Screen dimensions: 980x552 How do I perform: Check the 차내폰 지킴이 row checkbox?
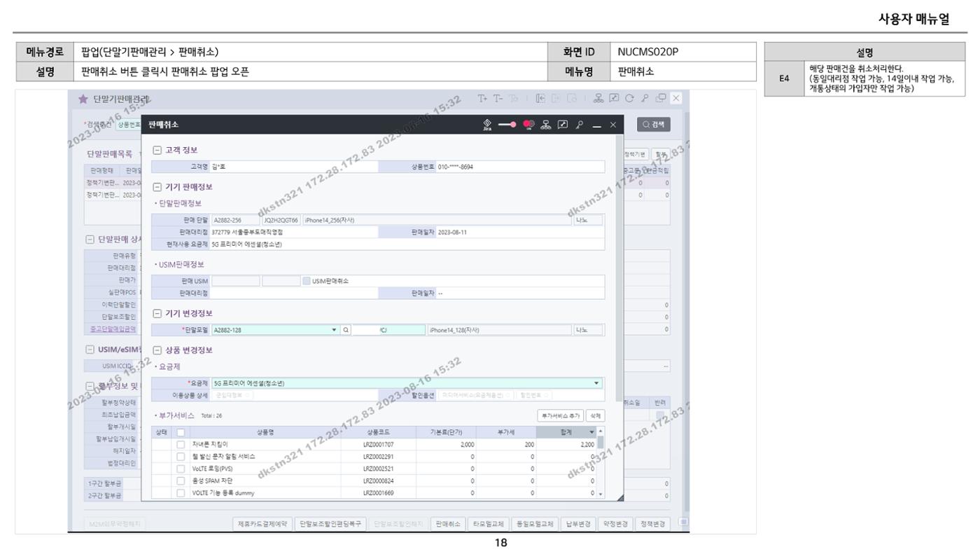click(181, 444)
